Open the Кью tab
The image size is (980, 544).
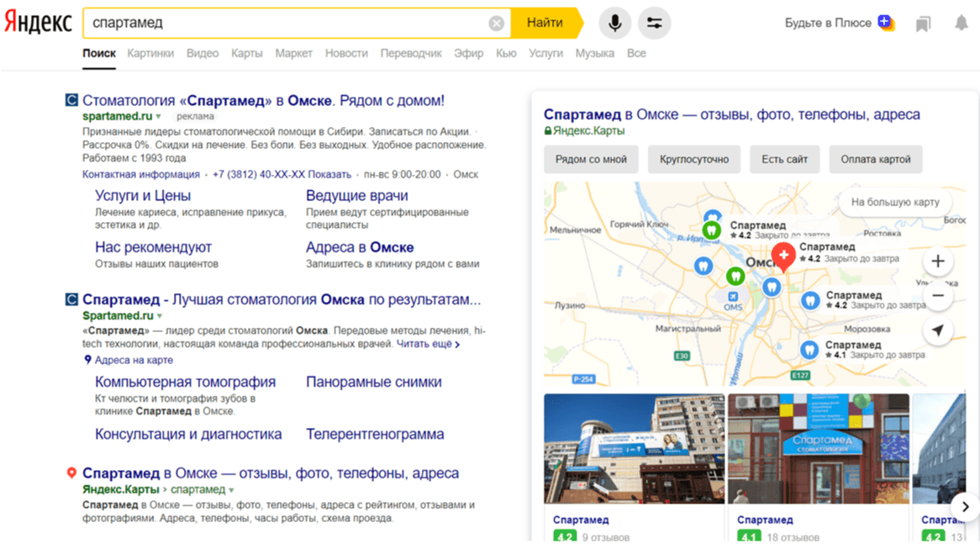click(506, 54)
